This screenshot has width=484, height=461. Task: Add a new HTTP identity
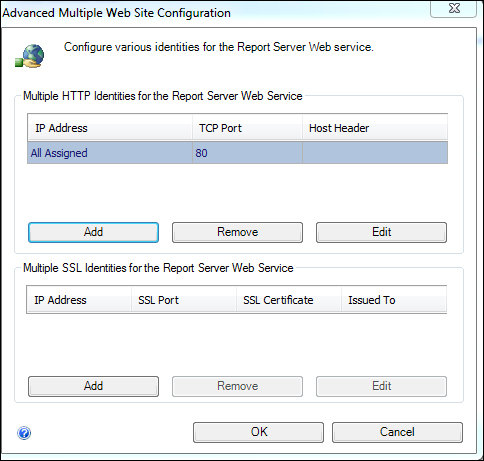(x=93, y=232)
